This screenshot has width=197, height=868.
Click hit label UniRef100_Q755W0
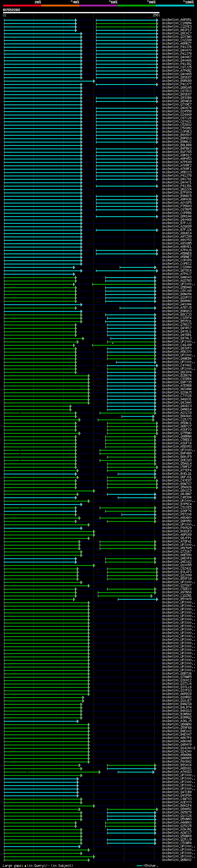[x=176, y=433]
